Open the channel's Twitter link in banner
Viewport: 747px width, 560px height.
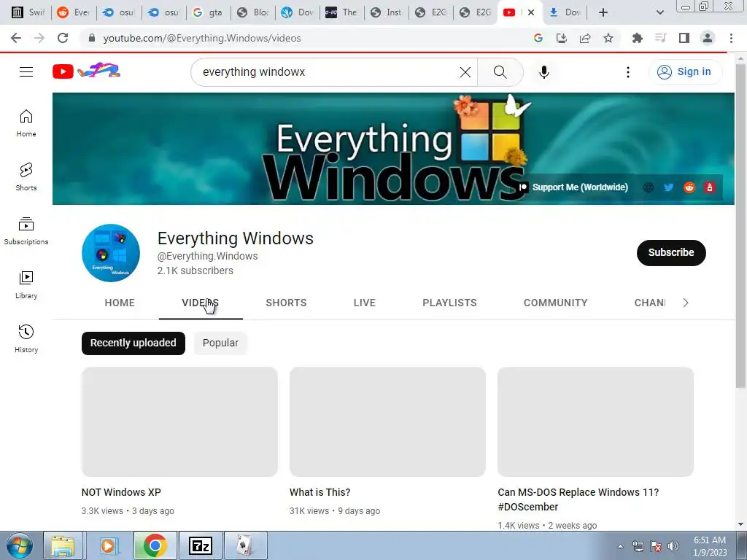point(668,187)
